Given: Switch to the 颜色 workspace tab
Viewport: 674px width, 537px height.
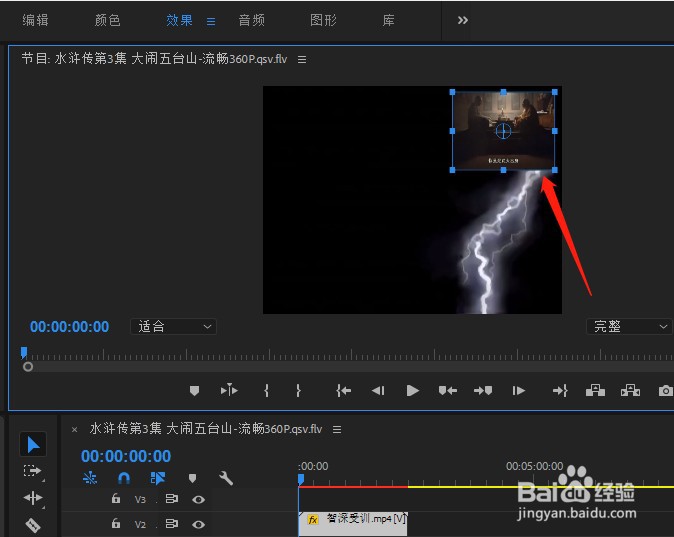Looking at the screenshot, I should [107, 20].
